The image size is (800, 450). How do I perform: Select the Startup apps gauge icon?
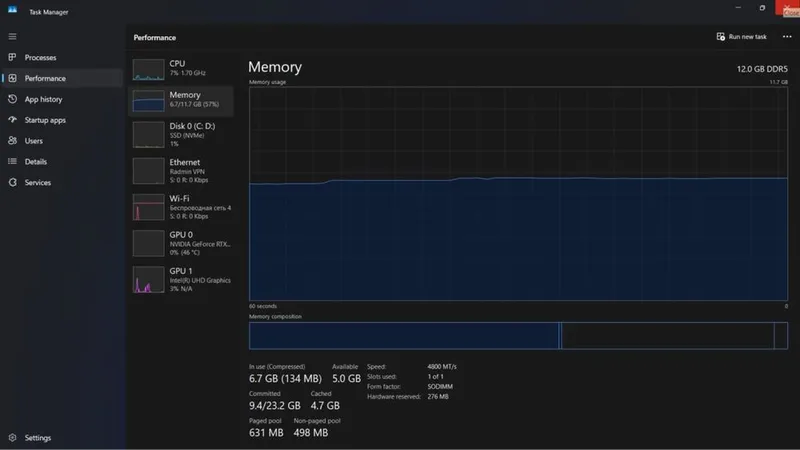click(x=12, y=119)
